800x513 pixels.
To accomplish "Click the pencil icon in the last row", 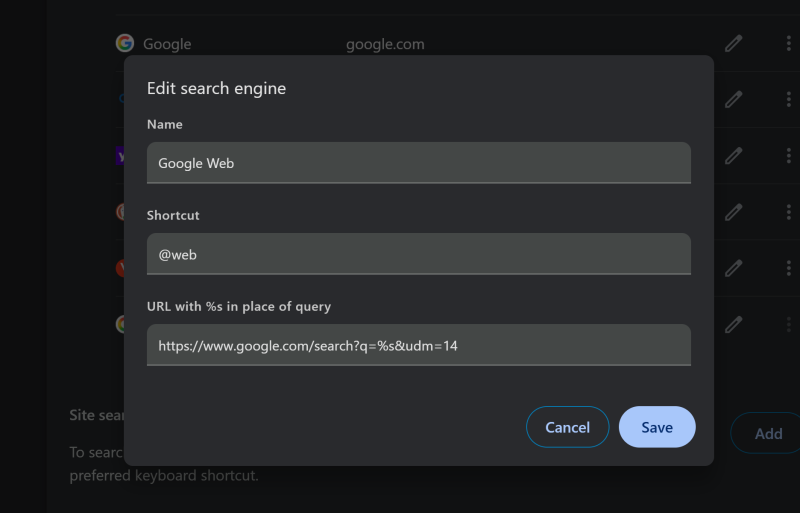I will coord(733,324).
